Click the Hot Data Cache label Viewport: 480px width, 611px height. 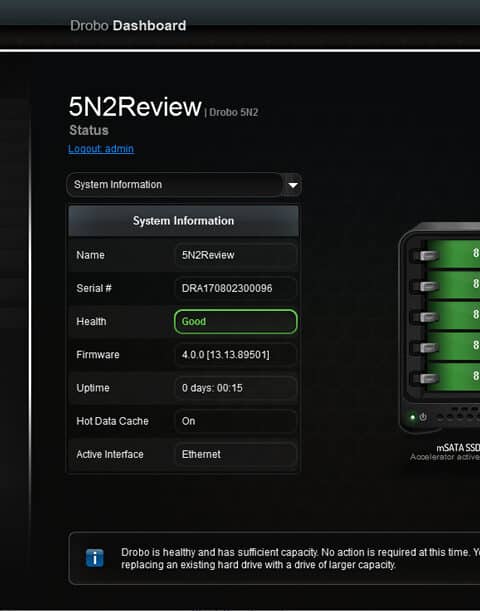pyautogui.click(x=112, y=421)
